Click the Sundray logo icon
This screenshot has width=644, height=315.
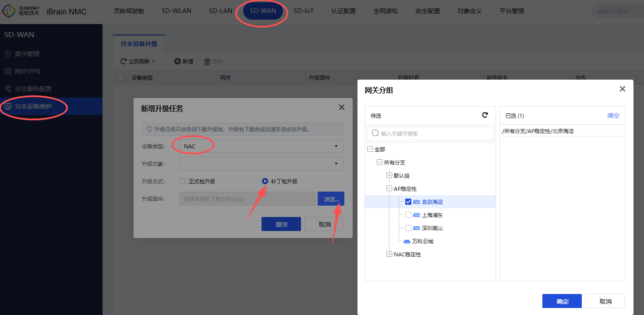pyautogui.click(x=9, y=12)
